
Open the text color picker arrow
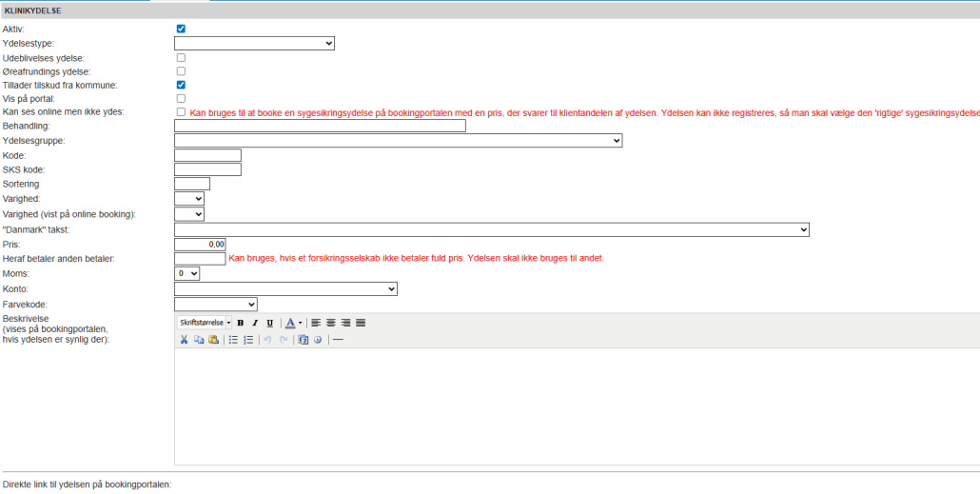click(x=301, y=323)
